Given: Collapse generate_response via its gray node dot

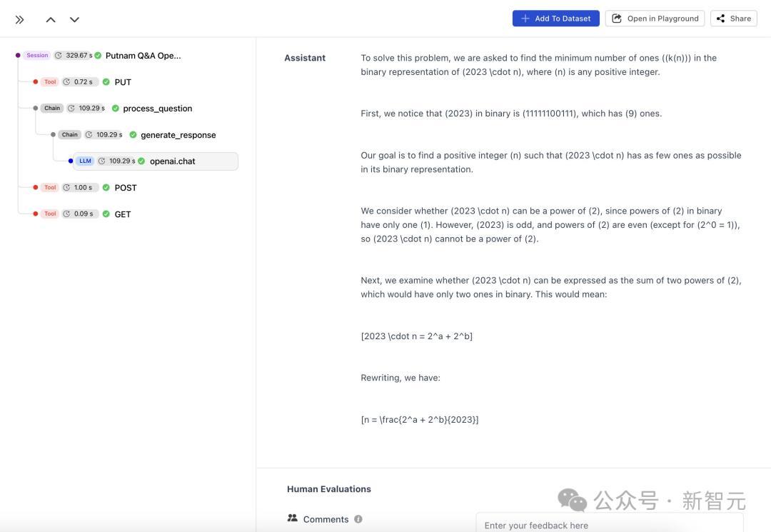Looking at the screenshot, I should [x=53, y=135].
